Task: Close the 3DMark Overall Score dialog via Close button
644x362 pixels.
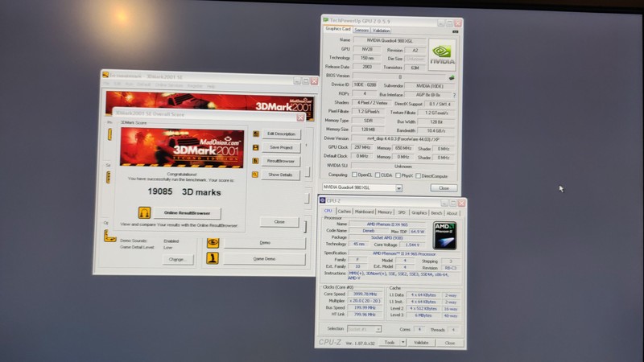Action: click(x=279, y=222)
